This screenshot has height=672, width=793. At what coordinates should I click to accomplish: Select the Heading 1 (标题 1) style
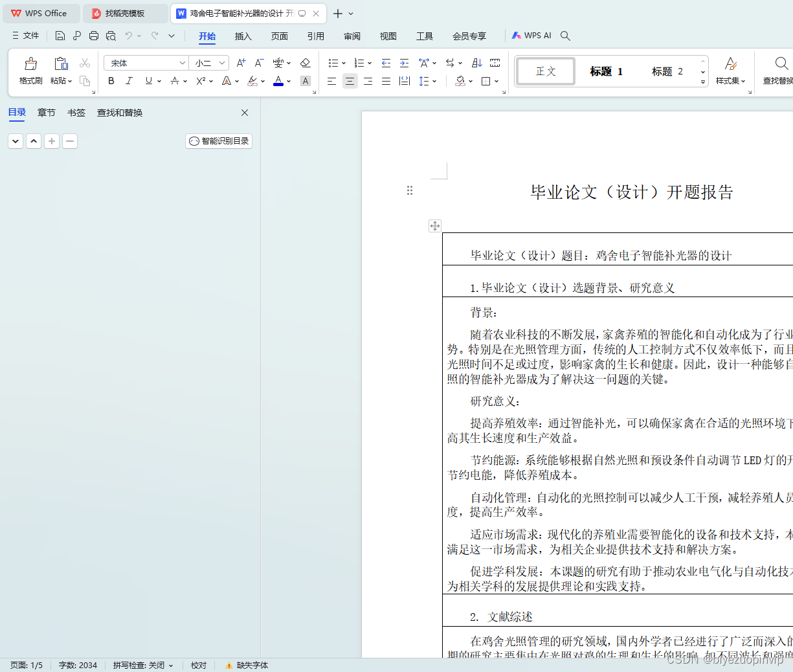pos(606,71)
